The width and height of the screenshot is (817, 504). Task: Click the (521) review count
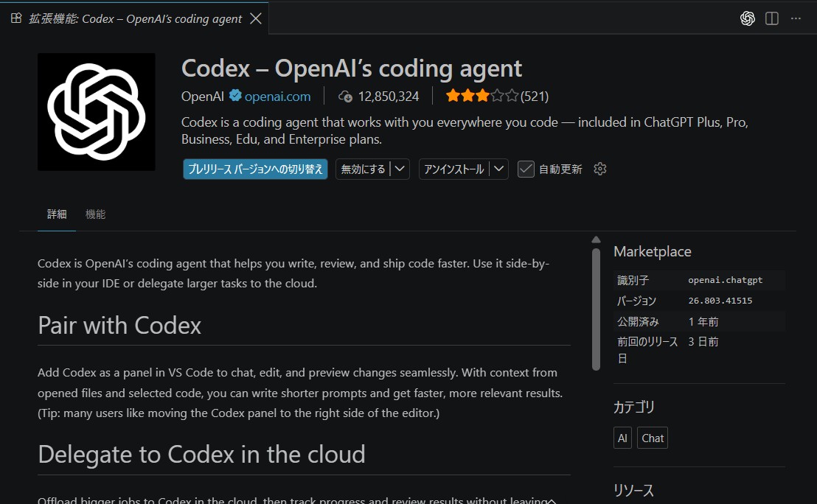click(x=535, y=97)
